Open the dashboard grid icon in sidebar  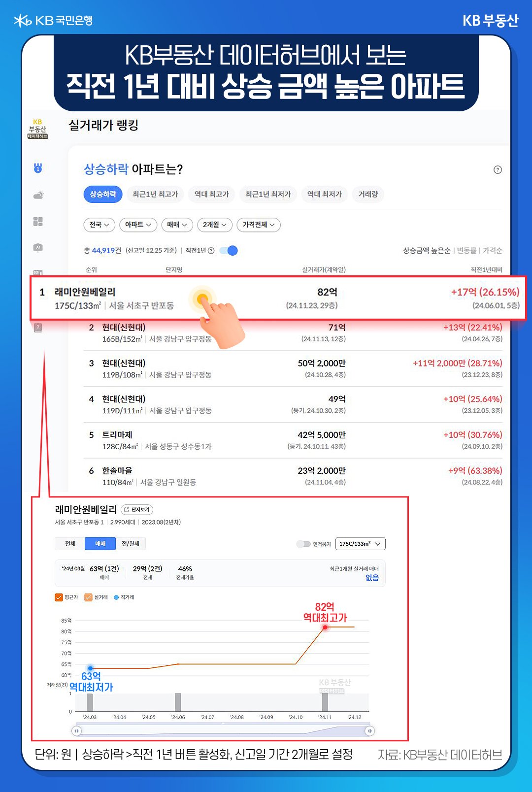pyautogui.click(x=38, y=222)
